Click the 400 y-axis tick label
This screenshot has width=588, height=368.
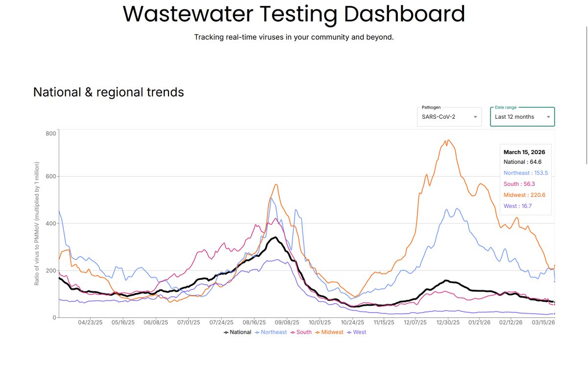51,223
